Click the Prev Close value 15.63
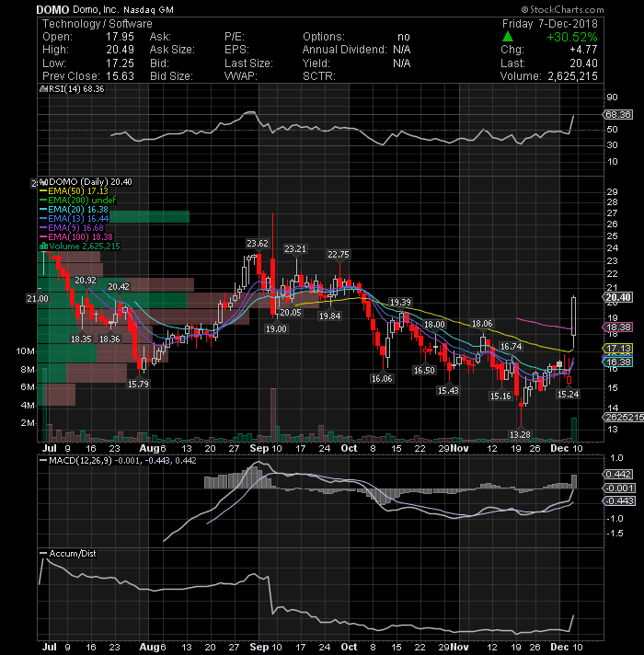This screenshot has width=644, height=655. pos(120,76)
